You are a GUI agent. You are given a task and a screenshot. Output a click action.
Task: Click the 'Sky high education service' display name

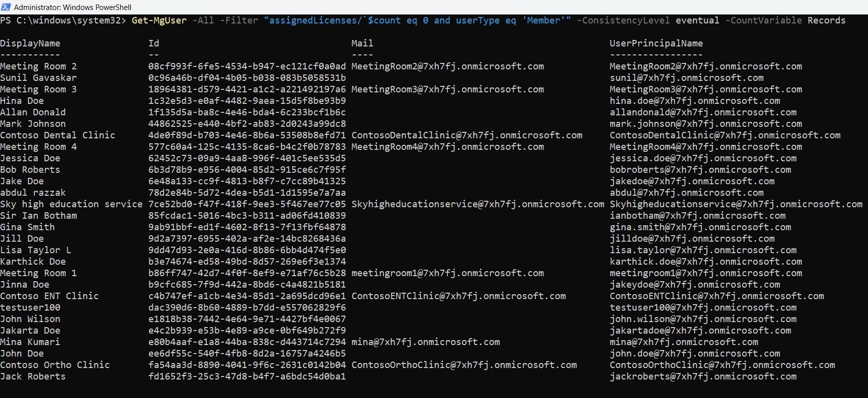[71, 204]
